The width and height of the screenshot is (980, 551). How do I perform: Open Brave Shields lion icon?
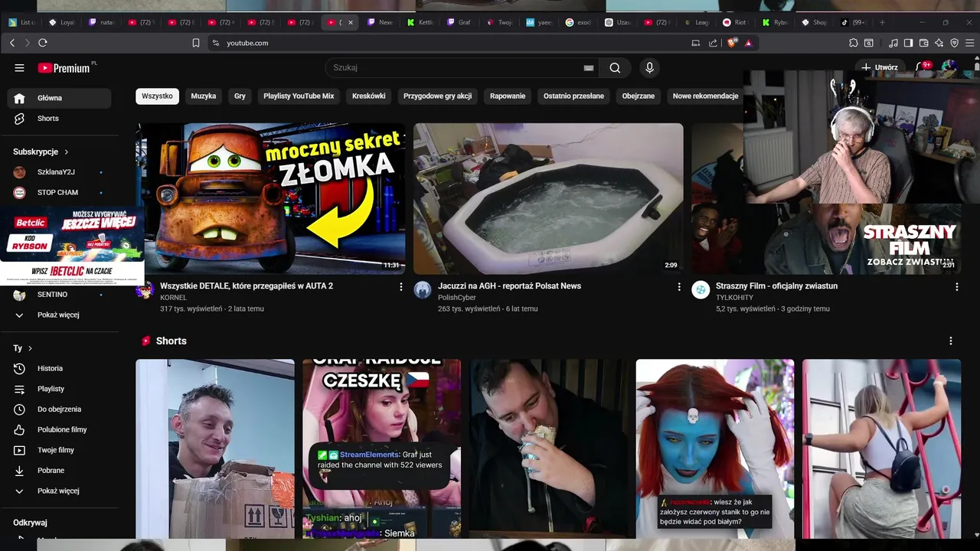coord(733,43)
